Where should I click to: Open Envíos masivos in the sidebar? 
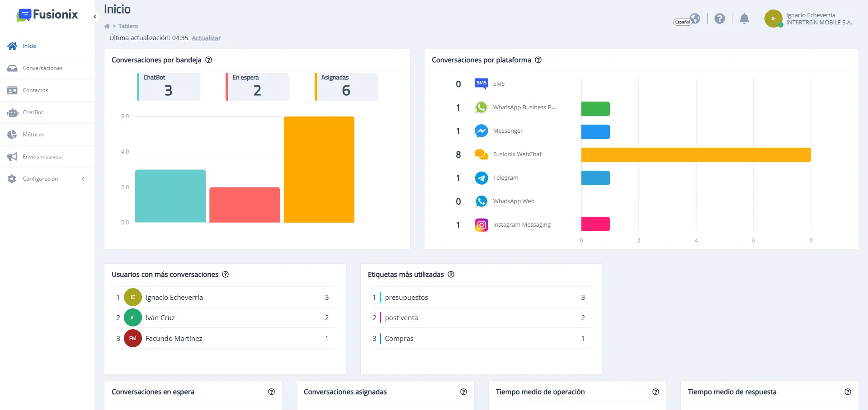(x=47, y=157)
